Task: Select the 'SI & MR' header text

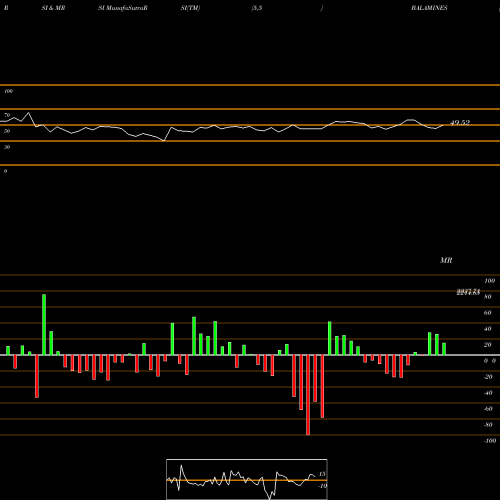Action: (x=53, y=8)
